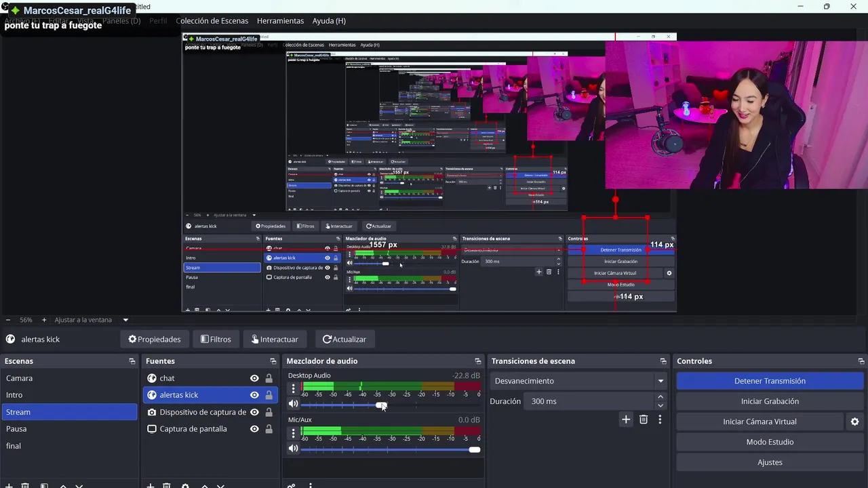Select the Stream scene

(69, 412)
